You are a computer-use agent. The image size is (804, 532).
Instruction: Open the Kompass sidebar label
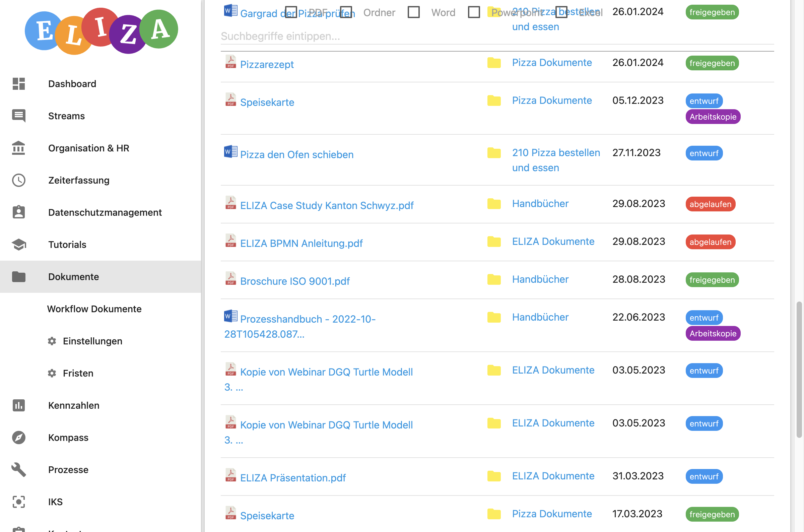coord(68,438)
